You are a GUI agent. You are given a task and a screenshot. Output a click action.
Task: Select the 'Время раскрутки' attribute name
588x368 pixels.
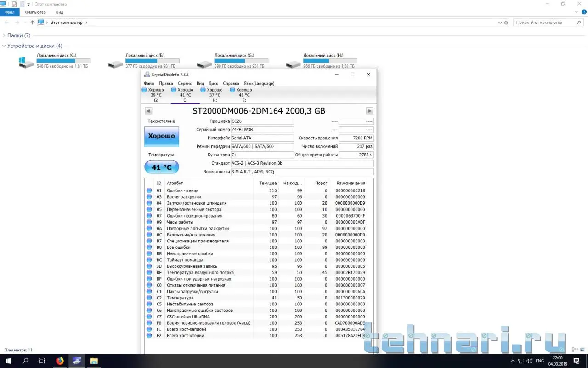184,197
